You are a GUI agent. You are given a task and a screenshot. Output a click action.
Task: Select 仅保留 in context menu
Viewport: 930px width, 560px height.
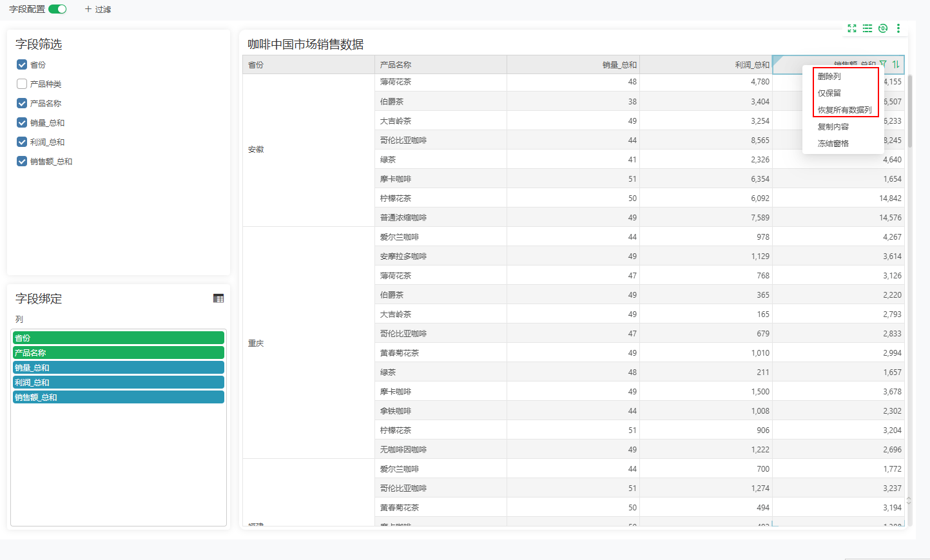829,93
